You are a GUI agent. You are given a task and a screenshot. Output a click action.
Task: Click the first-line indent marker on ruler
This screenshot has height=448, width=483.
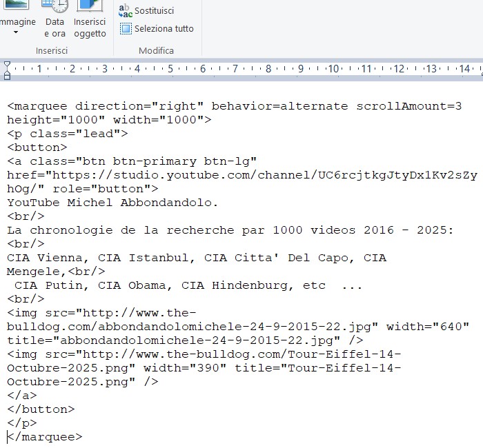coord(7,64)
